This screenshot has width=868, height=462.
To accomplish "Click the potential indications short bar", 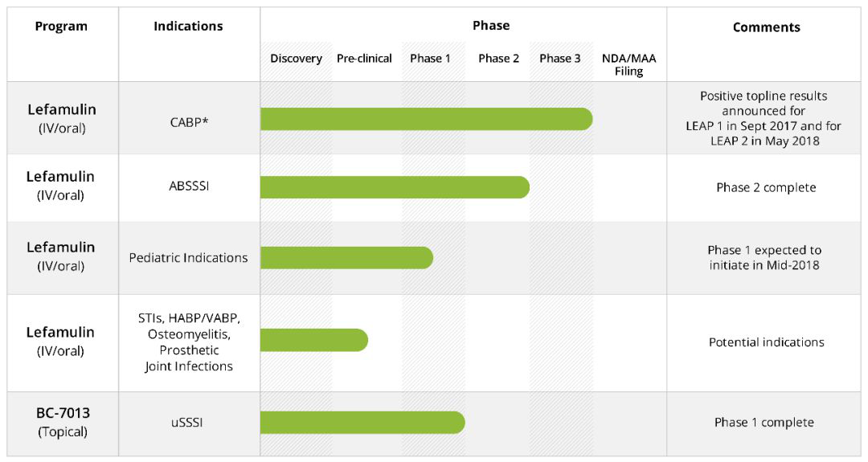I will [x=313, y=340].
